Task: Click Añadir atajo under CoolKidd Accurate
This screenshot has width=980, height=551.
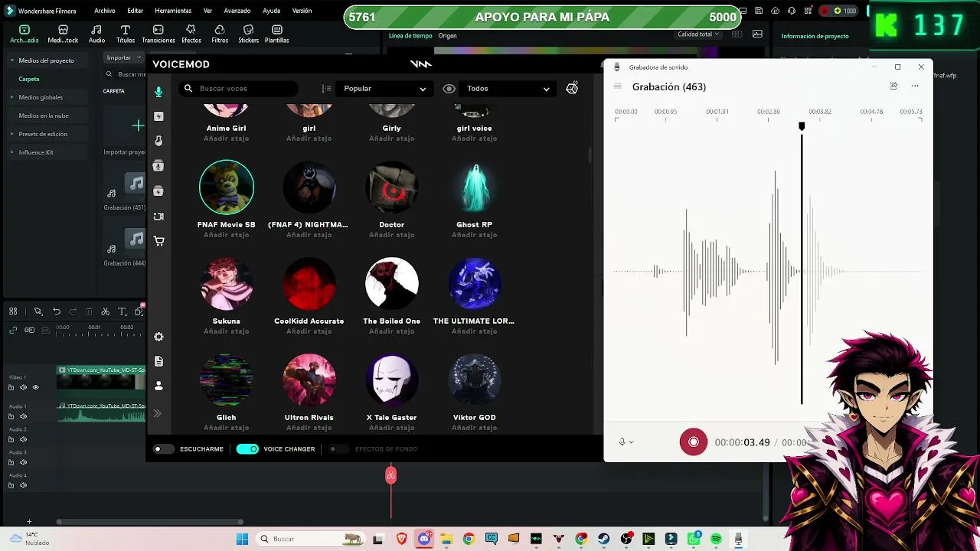Action: (309, 331)
